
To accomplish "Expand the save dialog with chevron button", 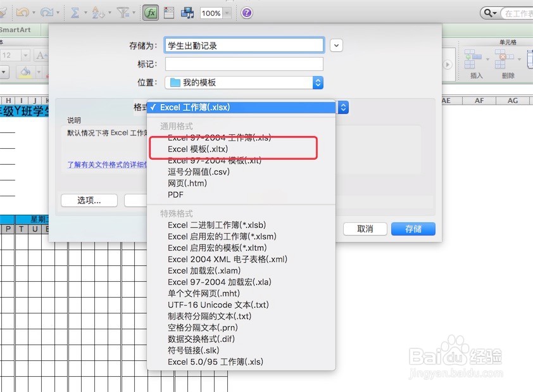I will pyautogui.click(x=336, y=45).
